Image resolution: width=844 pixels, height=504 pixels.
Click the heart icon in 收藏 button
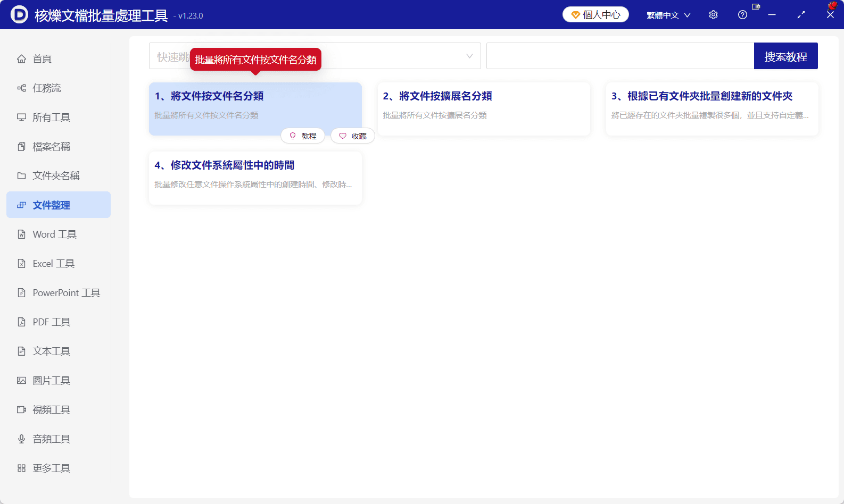pos(343,136)
